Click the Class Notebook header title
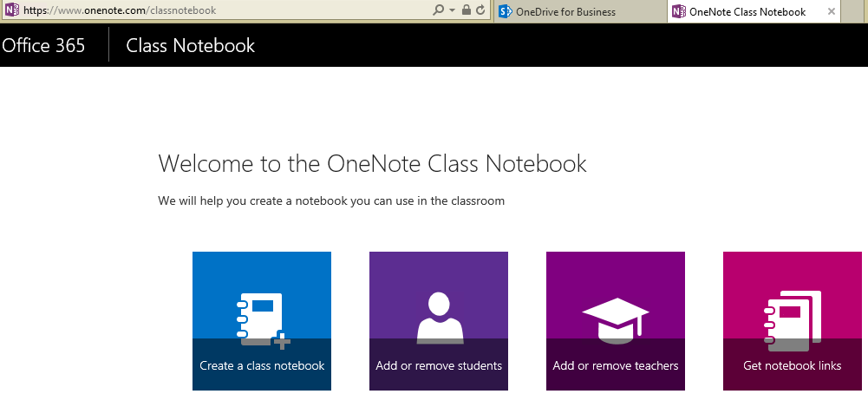The width and height of the screenshot is (868, 394). [x=191, y=45]
